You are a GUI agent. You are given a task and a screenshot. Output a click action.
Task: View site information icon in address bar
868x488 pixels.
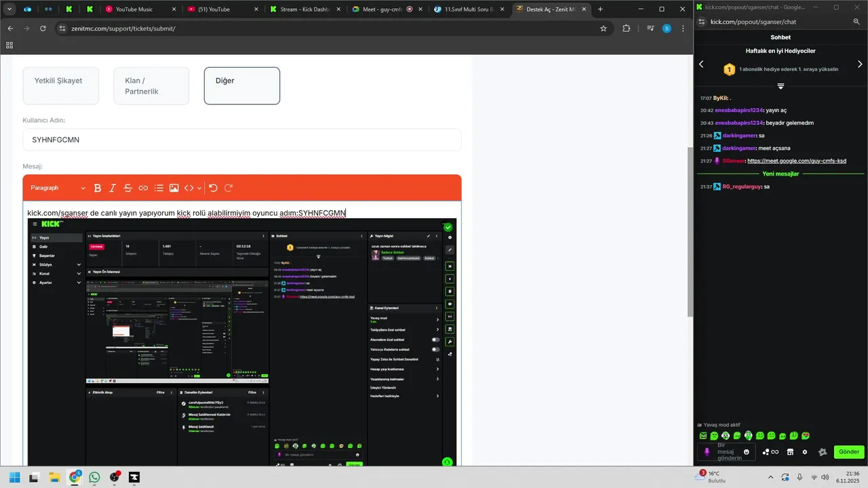62,28
